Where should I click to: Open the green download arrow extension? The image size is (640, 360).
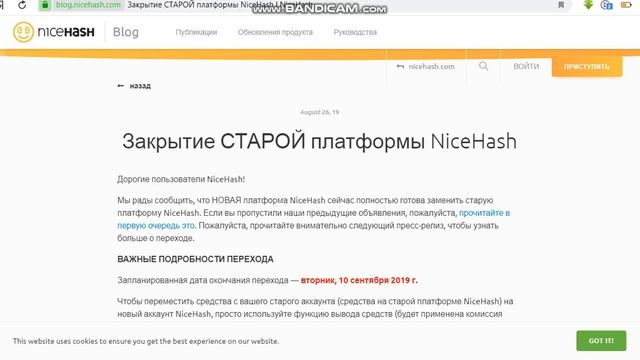tap(588, 5)
